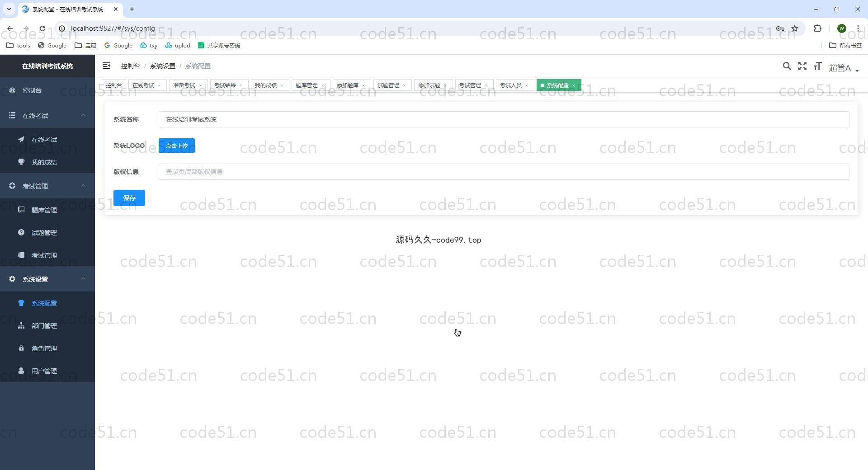The image size is (868, 470).
Task: Collapse the 系统设置 sidebar group
Action: tap(47, 279)
